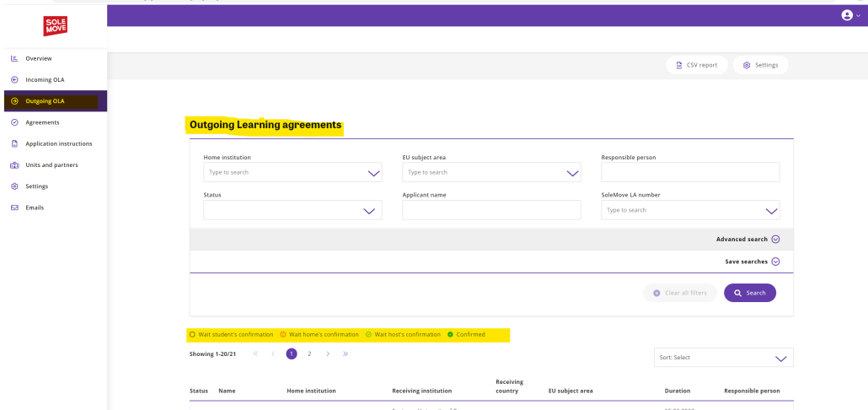This screenshot has height=410, width=868.
Task: Jump to last page double-arrow icon
Action: pyautogui.click(x=346, y=353)
